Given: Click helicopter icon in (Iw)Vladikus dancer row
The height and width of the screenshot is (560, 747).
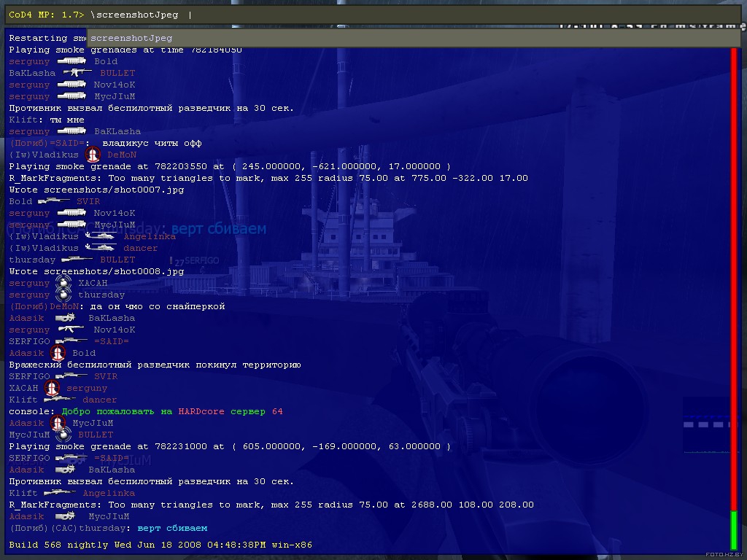Looking at the screenshot, I should [100, 248].
